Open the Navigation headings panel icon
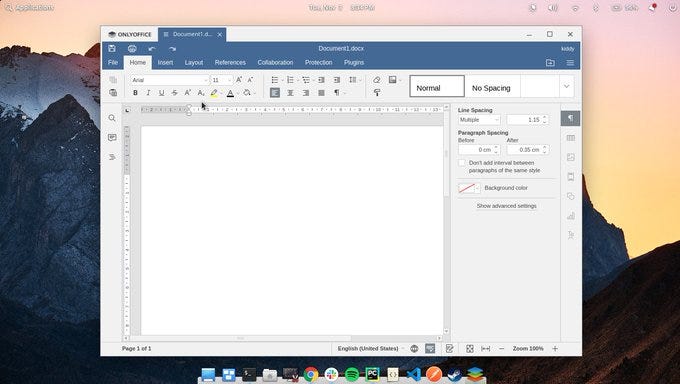The width and height of the screenshot is (680, 384). click(x=112, y=157)
